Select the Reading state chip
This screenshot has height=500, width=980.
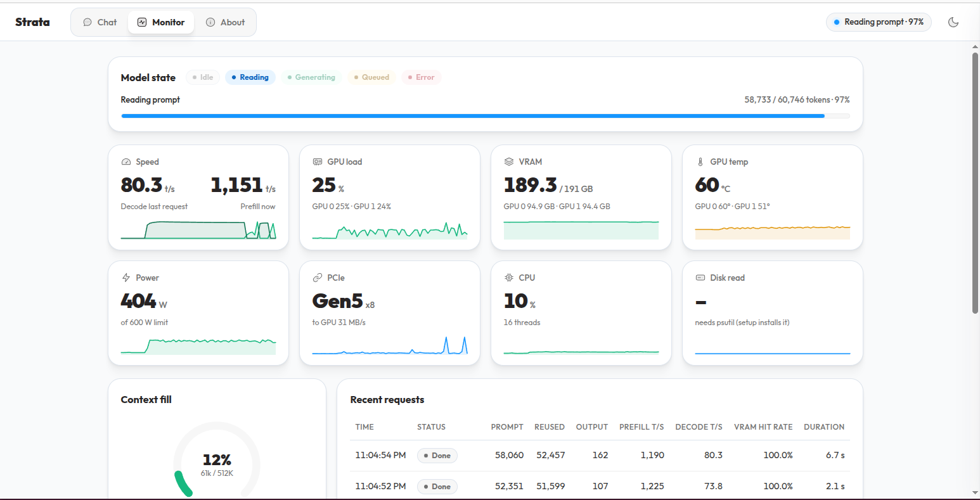tap(250, 77)
